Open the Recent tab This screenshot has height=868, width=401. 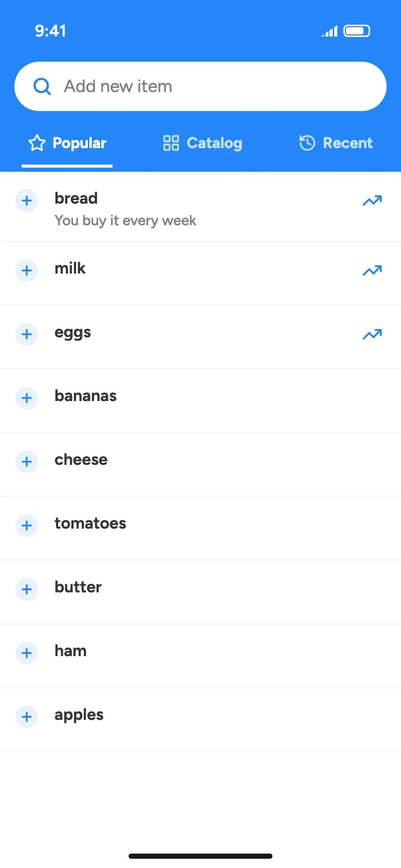336,143
